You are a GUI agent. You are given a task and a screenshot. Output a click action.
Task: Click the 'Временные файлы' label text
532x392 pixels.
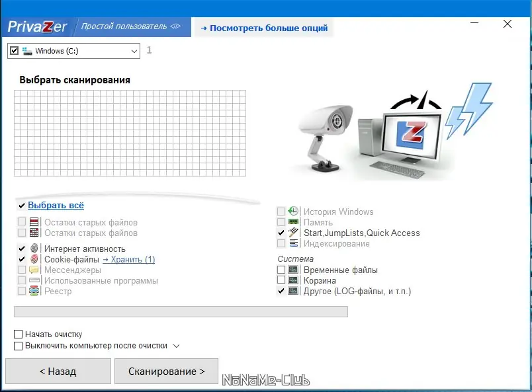tap(341, 270)
